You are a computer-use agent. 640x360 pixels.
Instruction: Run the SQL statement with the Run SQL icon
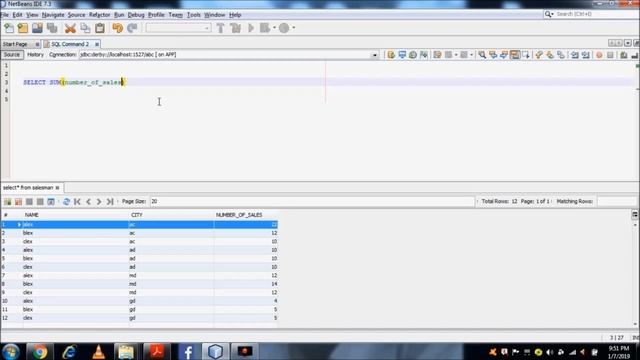pyautogui.click(x=391, y=55)
